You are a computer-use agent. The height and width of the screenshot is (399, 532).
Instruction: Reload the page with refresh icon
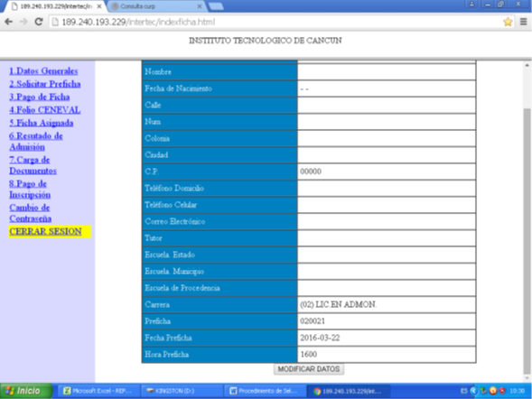39,22
